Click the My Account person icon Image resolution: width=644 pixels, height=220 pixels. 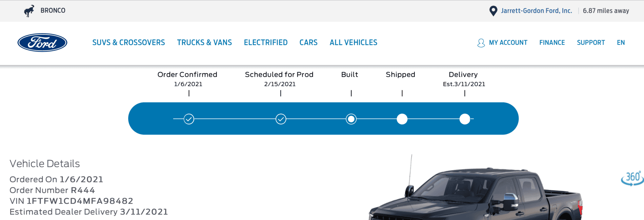point(481,43)
